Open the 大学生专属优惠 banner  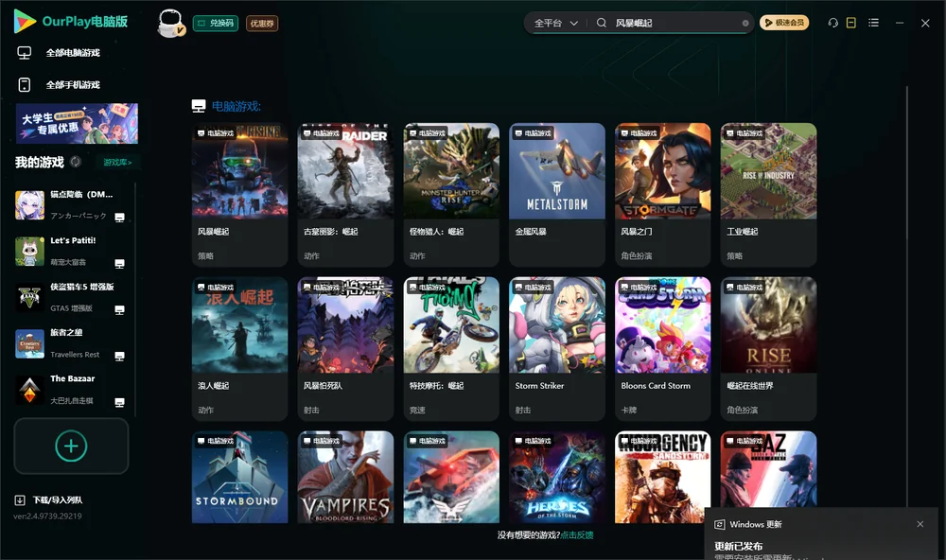click(x=77, y=124)
